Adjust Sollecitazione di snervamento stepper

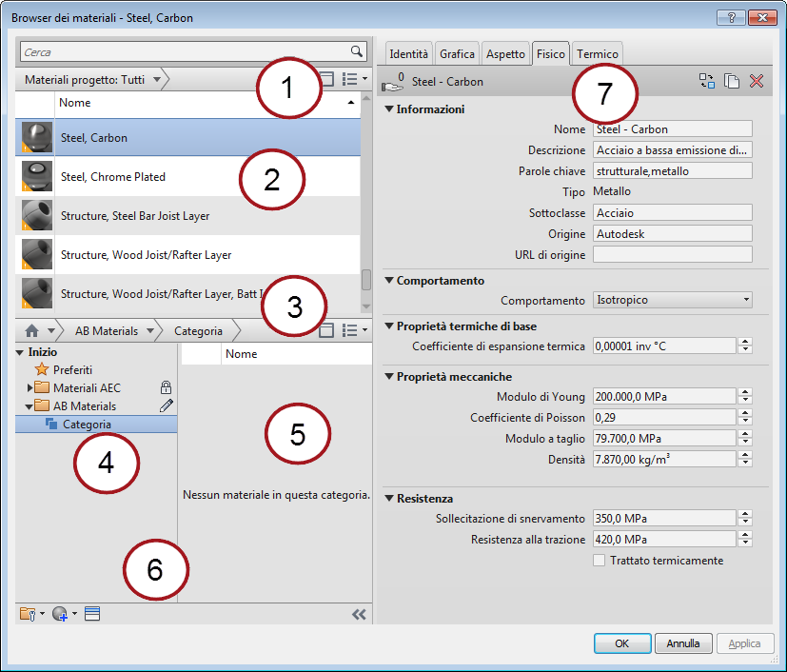tap(745, 518)
